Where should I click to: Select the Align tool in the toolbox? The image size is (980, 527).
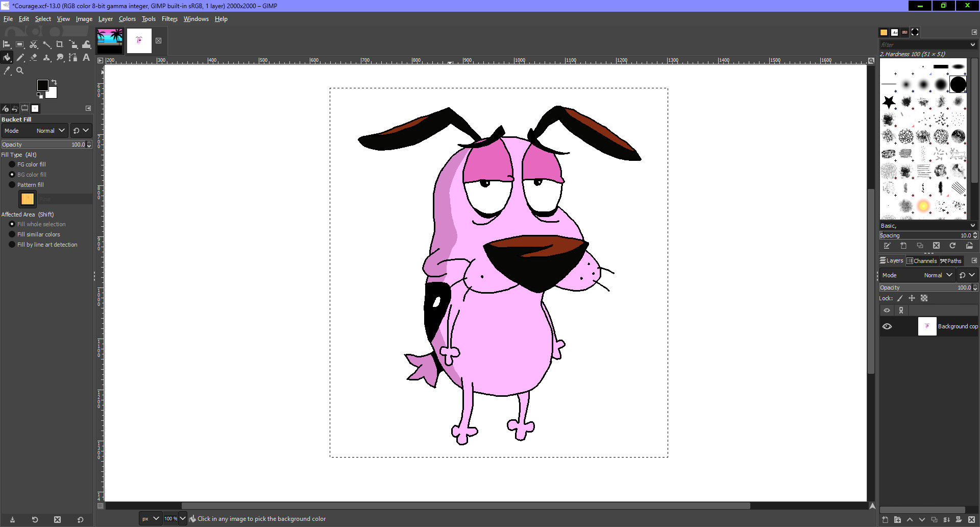[7, 44]
